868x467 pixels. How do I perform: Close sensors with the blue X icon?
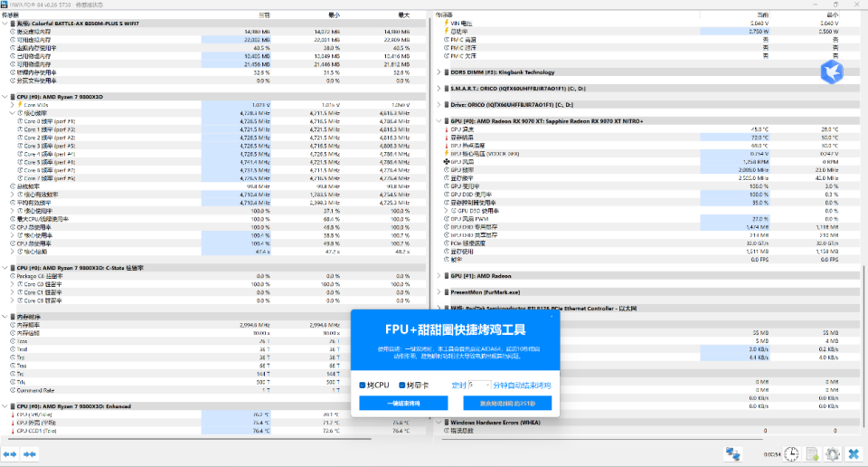pyautogui.click(x=854, y=454)
